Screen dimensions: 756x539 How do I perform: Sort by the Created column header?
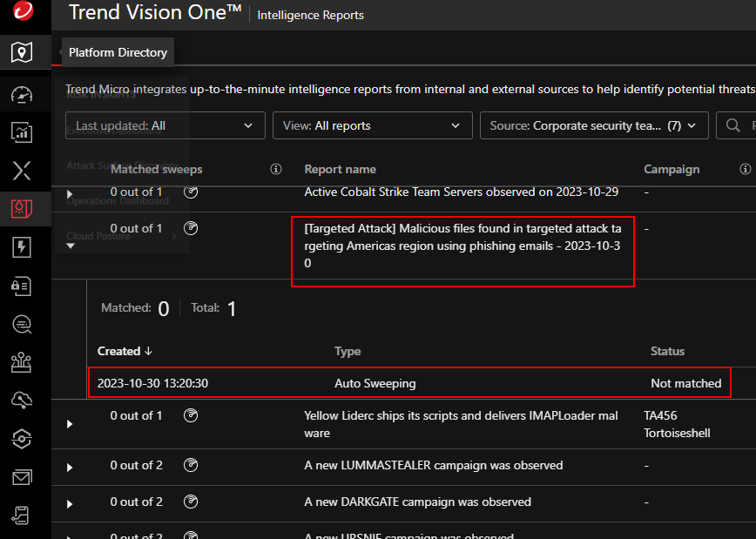[x=125, y=352]
